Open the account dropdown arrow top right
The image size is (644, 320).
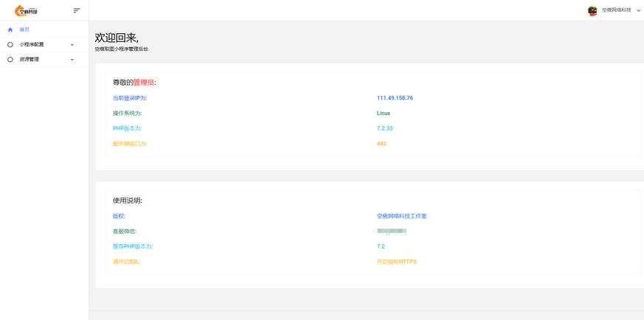tap(638, 10)
